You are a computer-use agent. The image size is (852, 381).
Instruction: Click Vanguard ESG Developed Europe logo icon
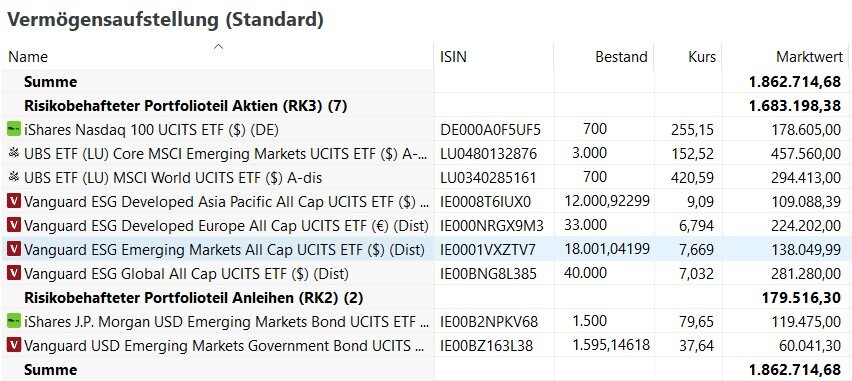(x=14, y=226)
